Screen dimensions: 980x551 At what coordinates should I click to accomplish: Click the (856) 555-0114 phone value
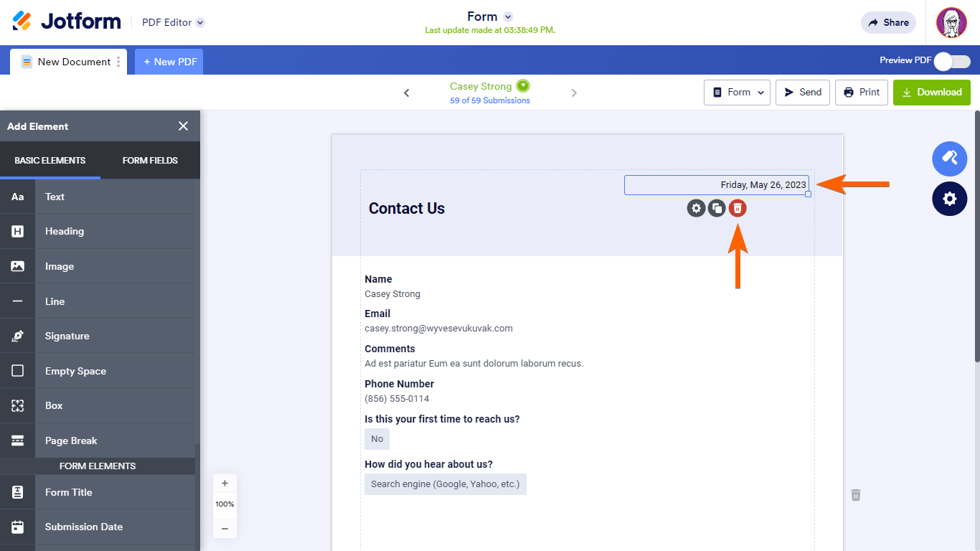(397, 399)
